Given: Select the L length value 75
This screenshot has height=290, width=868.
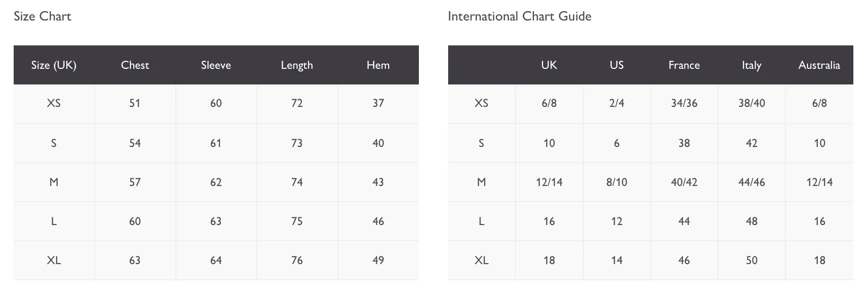Looking at the screenshot, I should click(297, 221).
